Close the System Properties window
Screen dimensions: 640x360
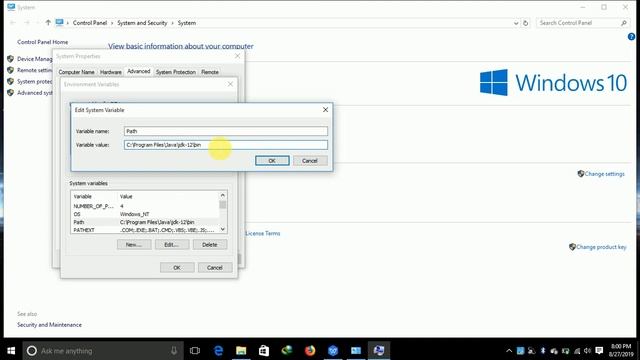(238, 56)
